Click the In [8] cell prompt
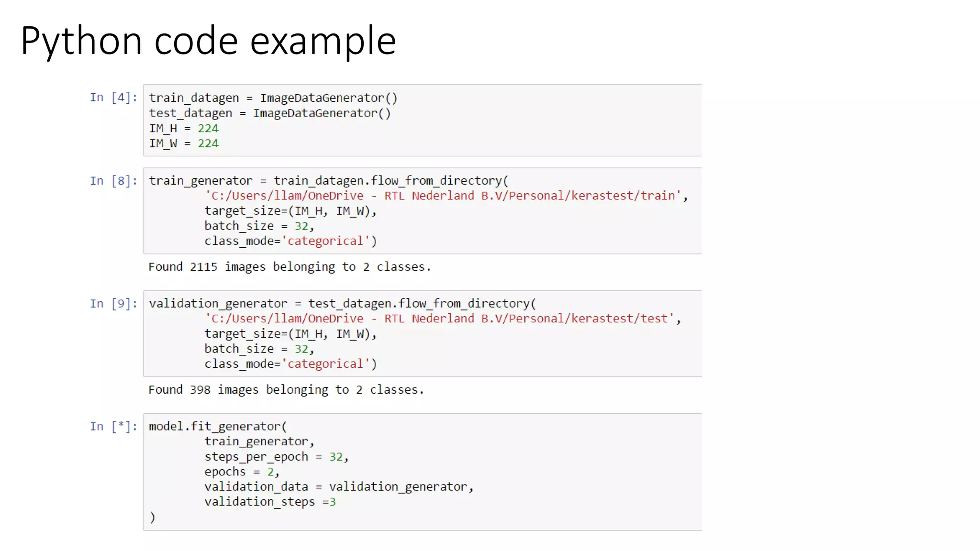 coord(113,181)
